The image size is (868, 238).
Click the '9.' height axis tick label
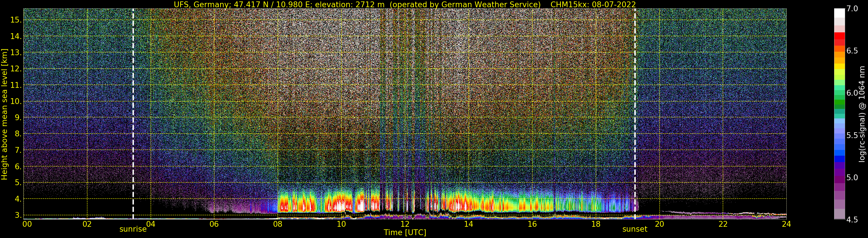point(18,118)
